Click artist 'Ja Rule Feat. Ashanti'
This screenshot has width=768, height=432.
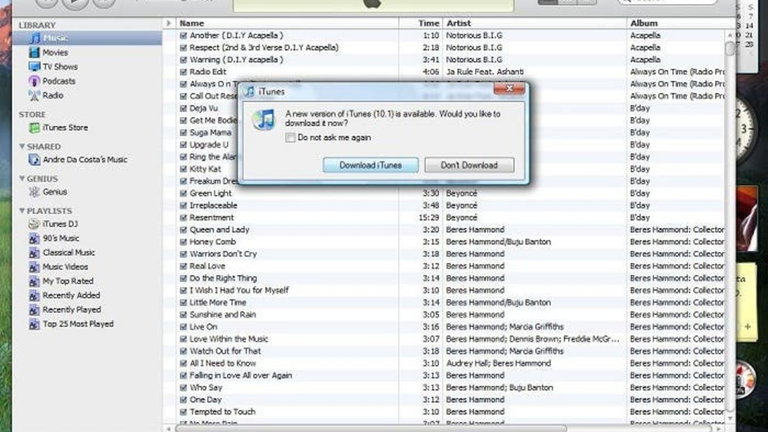click(x=484, y=72)
